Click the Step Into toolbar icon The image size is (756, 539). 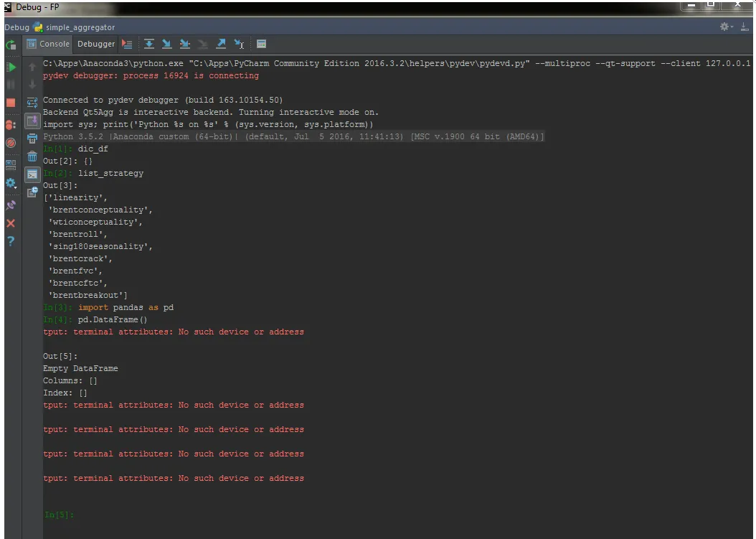coord(167,44)
